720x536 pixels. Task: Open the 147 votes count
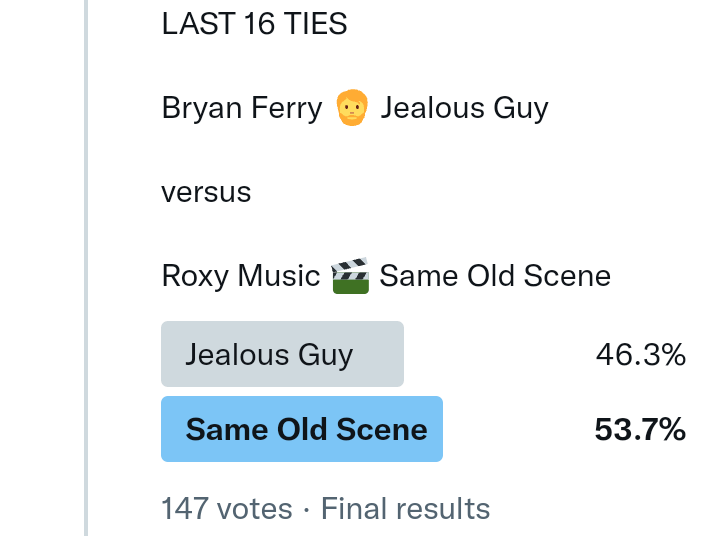tap(227, 509)
